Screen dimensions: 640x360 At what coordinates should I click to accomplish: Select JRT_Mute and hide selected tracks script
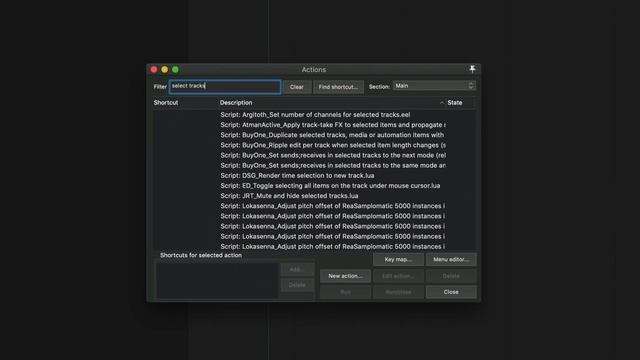[x=289, y=196]
